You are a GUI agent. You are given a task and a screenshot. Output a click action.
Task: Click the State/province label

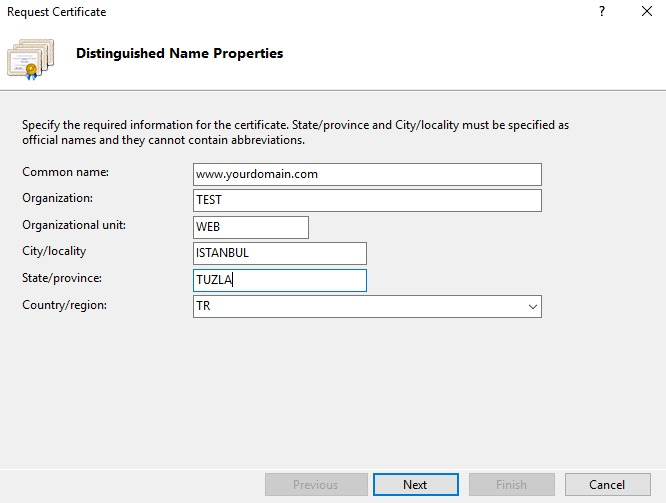pos(62,278)
